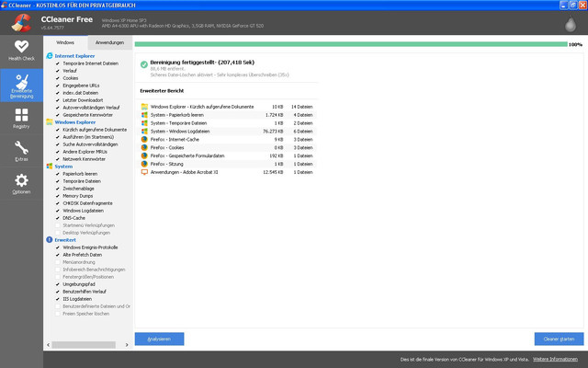
Task: Click Windows icon of Papierkorb leeren result
Action: pos(144,115)
